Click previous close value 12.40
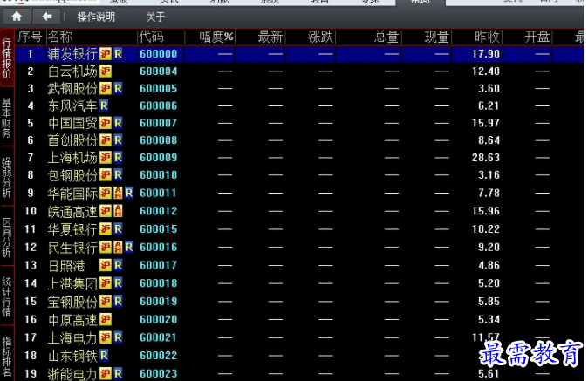588x381 pixels. click(486, 71)
